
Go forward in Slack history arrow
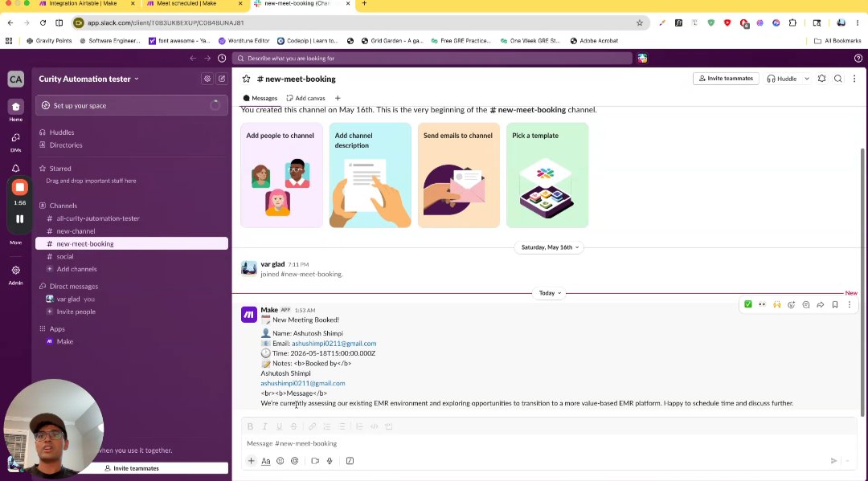pyautogui.click(x=207, y=58)
